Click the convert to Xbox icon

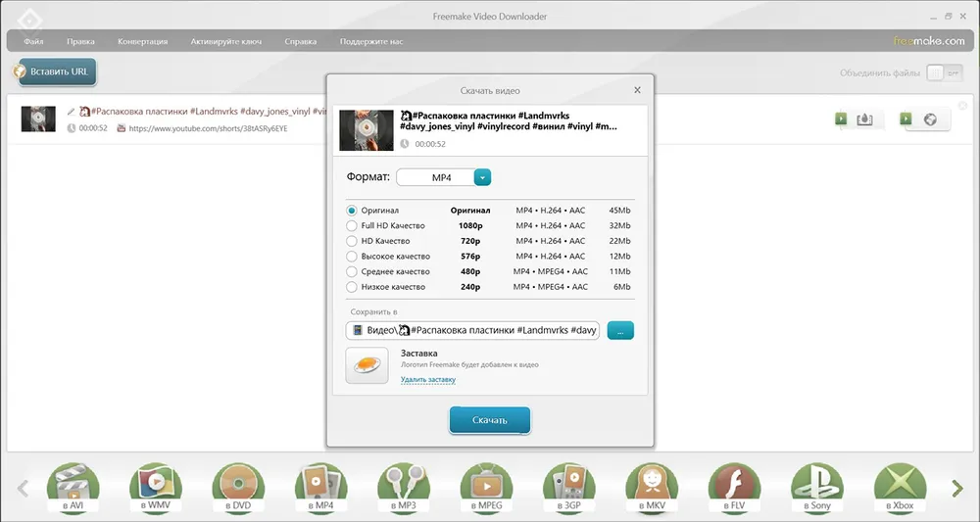tap(900, 489)
